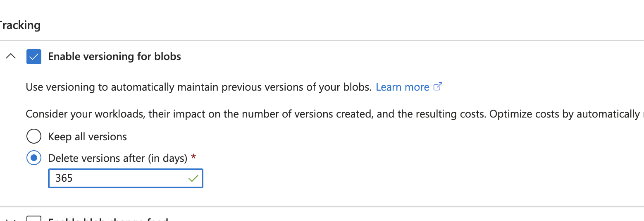This screenshot has width=644, height=221.
Task: Click the white tick inside the versioning checkbox
Action: coord(34,57)
